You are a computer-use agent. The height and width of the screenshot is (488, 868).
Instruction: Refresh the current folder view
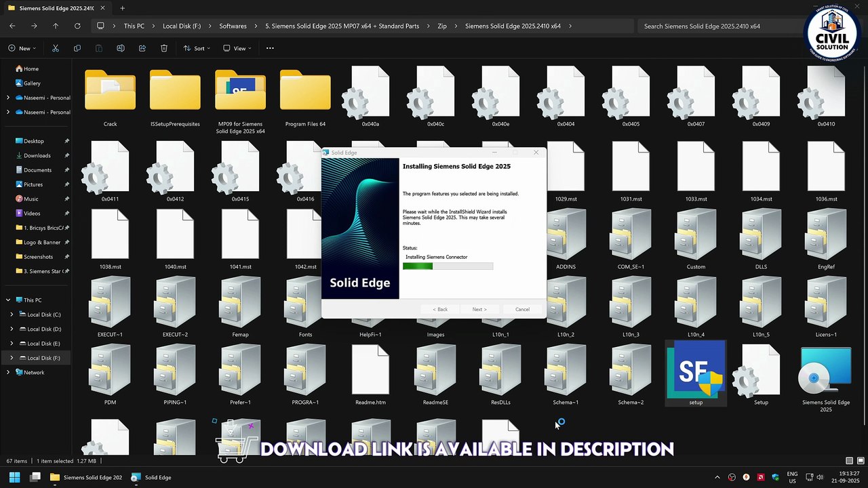click(77, 26)
